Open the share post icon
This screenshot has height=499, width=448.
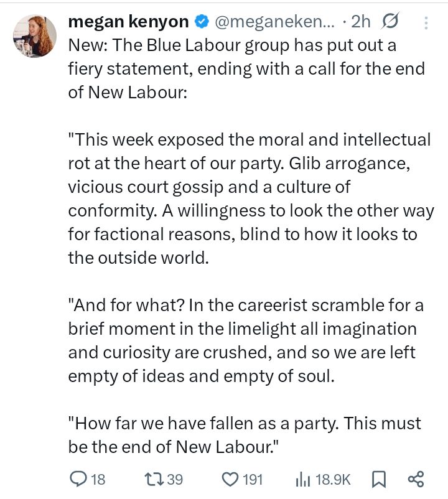(x=415, y=479)
